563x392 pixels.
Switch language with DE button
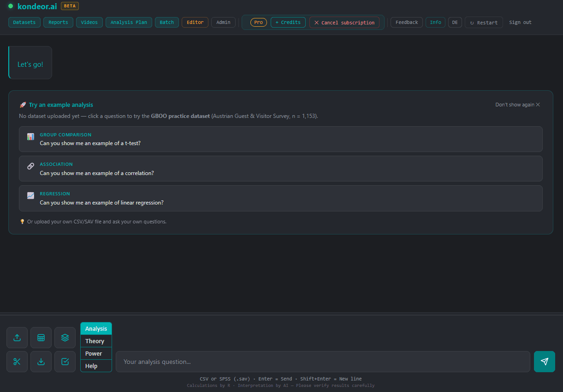[455, 22]
